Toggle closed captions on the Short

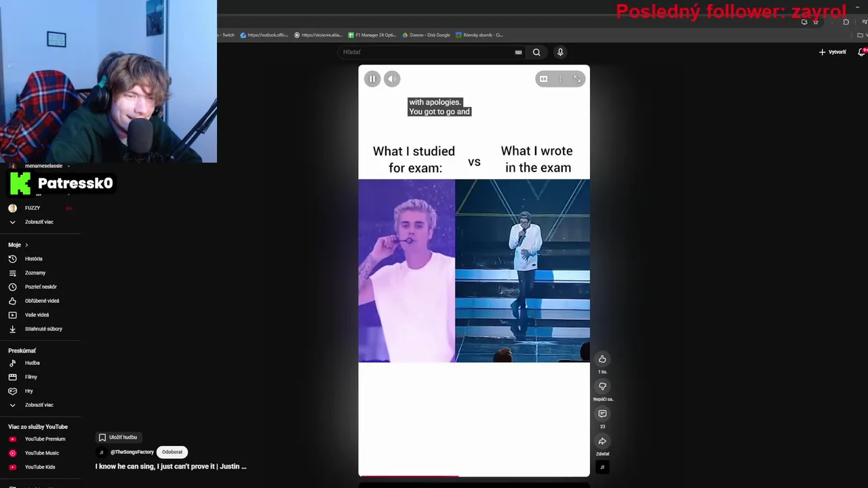click(543, 79)
